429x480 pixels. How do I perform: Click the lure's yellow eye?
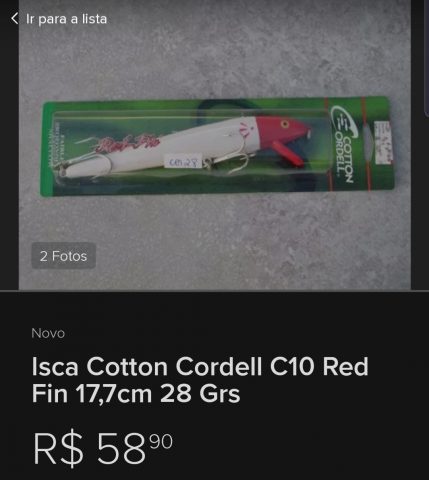click(285, 125)
